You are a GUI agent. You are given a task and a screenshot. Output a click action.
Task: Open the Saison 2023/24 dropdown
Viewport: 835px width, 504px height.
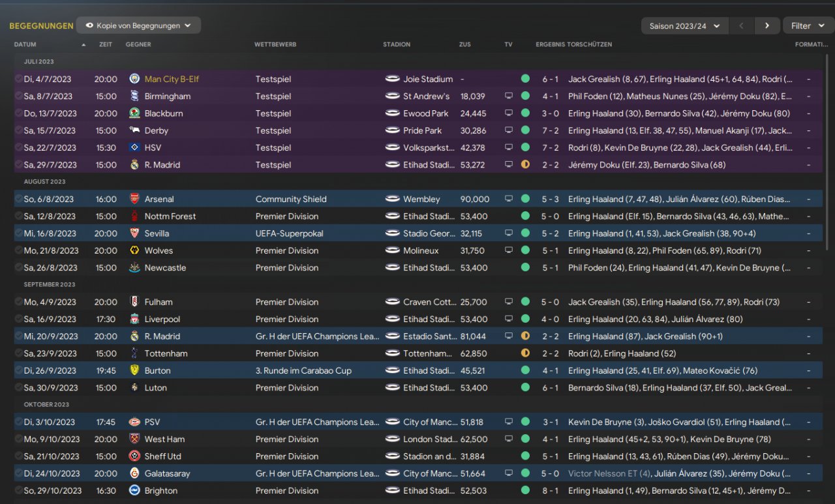[x=684, y=26]
